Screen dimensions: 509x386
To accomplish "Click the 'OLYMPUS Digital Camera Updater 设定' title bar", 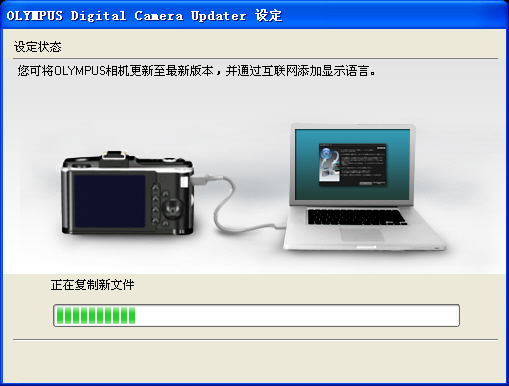I will pos(254,15).
